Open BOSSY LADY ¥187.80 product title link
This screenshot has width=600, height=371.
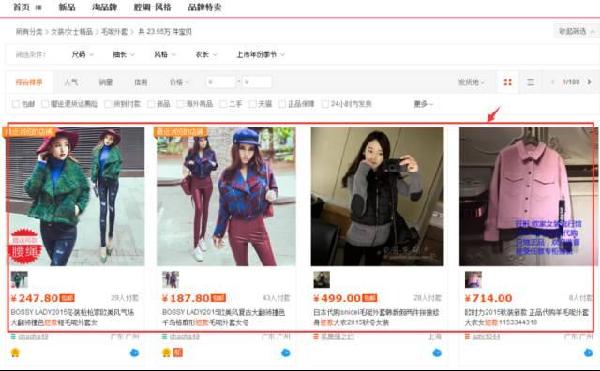click(x=223, y=317)
